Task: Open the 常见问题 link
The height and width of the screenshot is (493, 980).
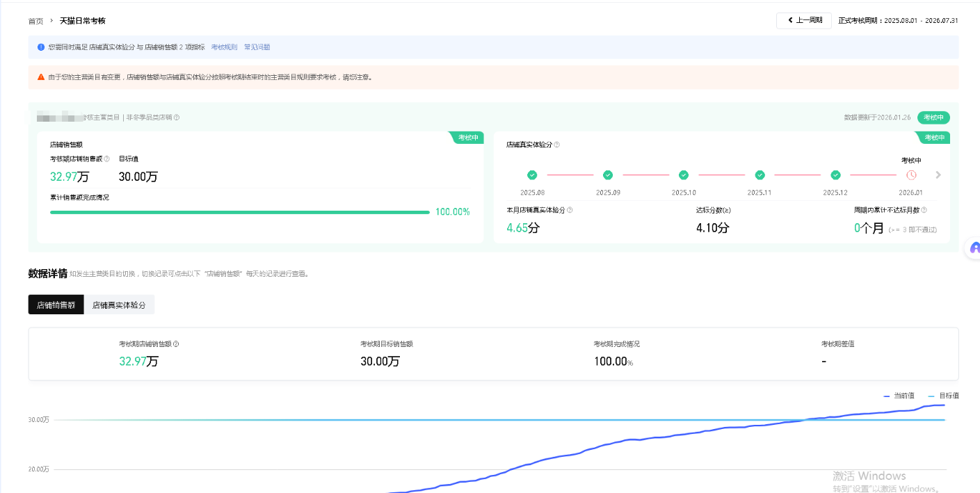Action: pyautogui.click(x=257, y=47)
